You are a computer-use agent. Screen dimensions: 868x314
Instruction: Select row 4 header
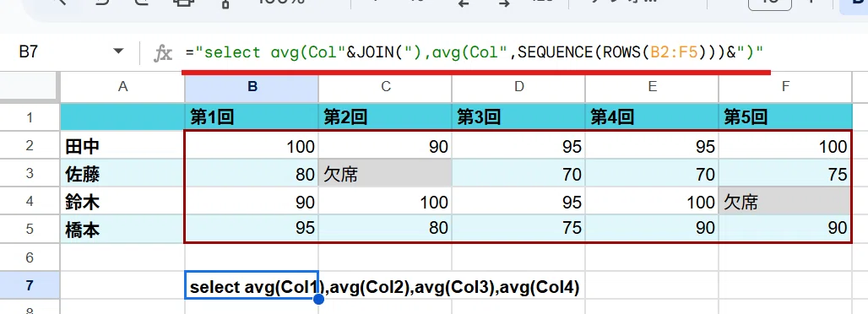pos(30,202)
